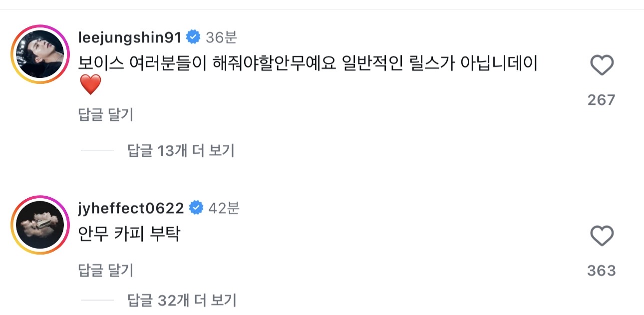
Task: Visit the leejungshin91 username link
Action: point(130,37)
